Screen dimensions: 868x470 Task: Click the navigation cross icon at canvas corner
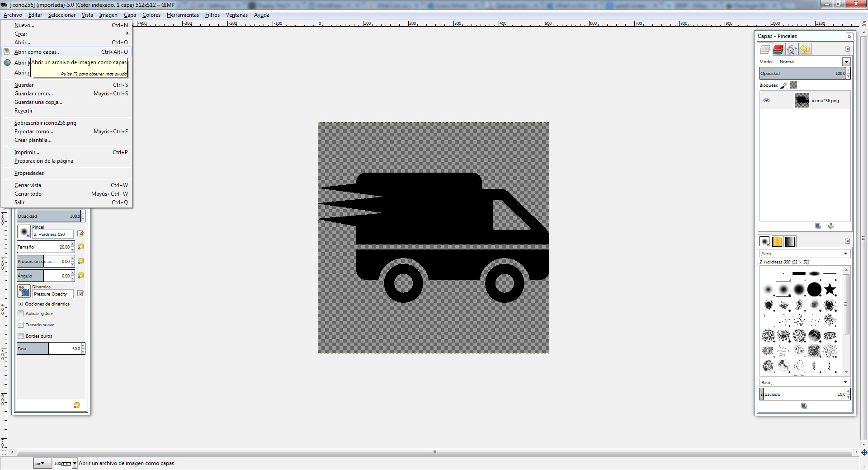864,452
